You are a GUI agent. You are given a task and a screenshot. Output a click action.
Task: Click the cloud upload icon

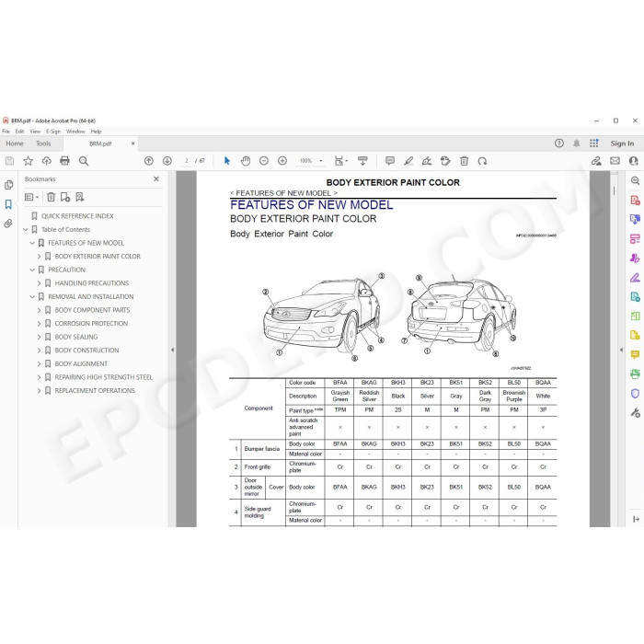click(x=46, y=161)
